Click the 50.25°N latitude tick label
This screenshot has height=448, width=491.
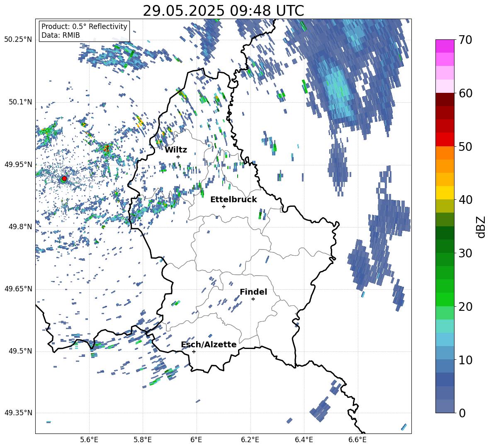(x=18, y=40)
